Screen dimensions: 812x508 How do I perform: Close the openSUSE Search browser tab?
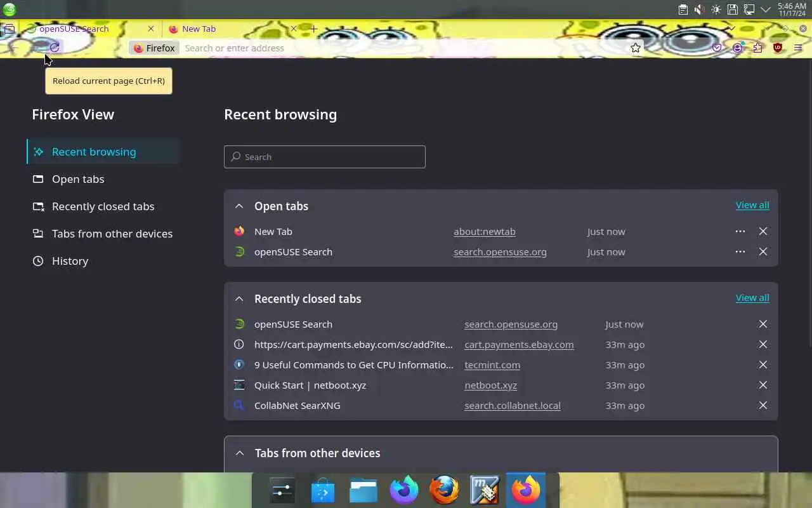[151, 29]
